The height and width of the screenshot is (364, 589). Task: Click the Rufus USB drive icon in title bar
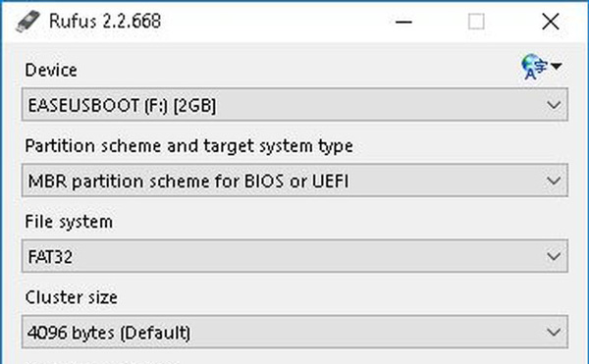[27, 21]
